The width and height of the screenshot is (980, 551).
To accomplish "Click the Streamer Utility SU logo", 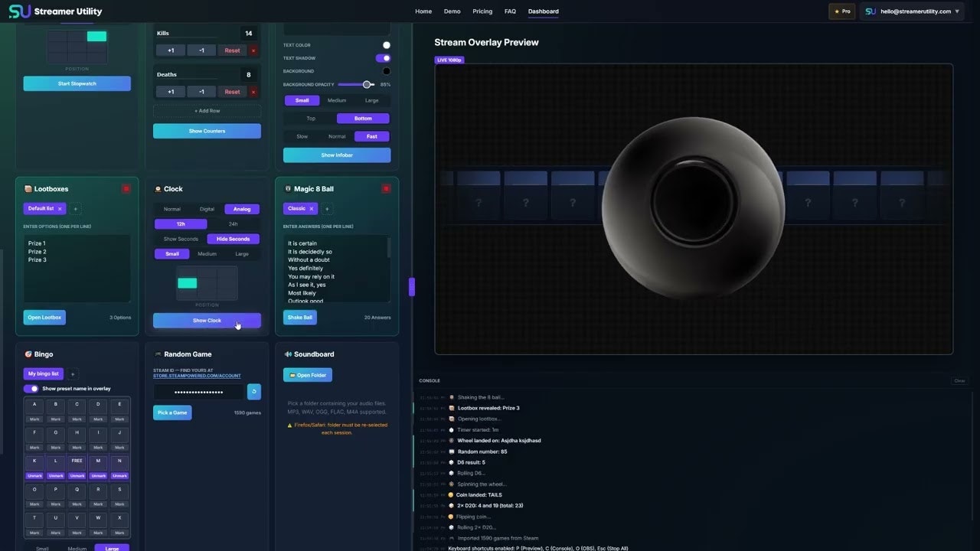I will tap(21, 11).
